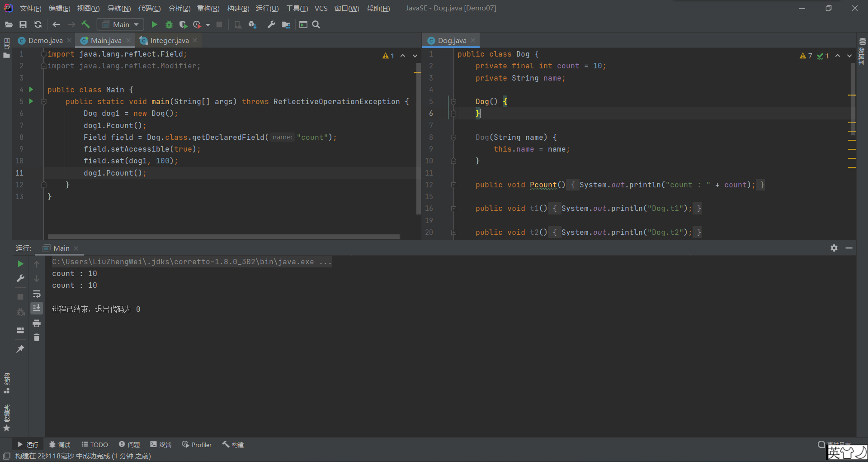This screenshot has width=868, height=462.
Task: Open the VCS menu
Action: coord(321,8)
